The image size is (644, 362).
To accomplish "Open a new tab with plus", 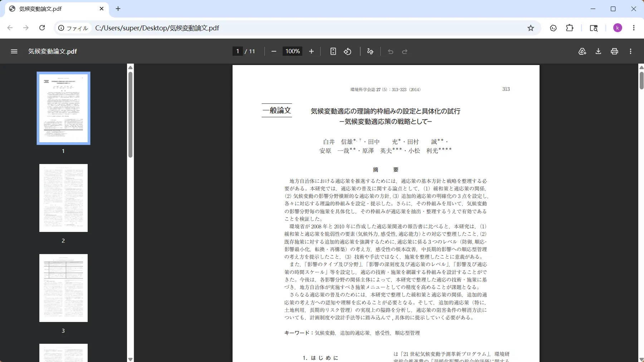I will 118,9.
